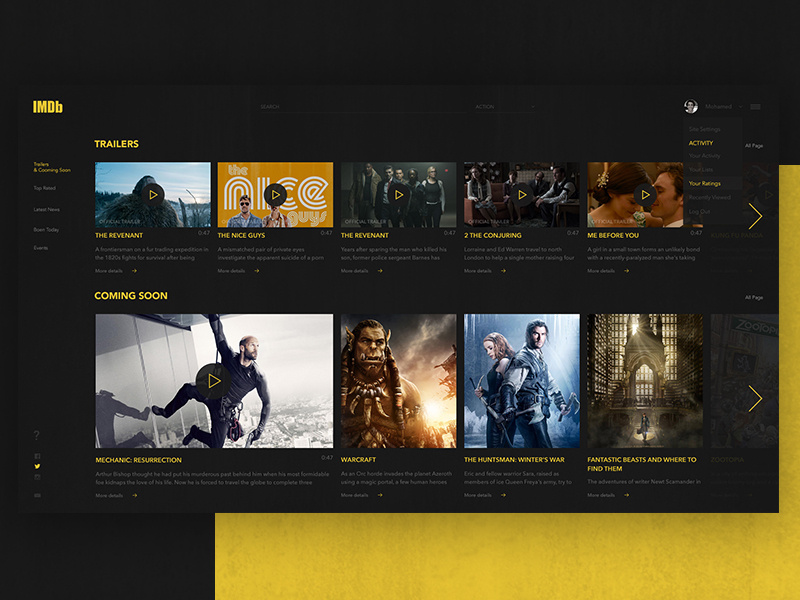Play the Mechanic: Resurrection preview
This screenshot has width=800, height=600.
click(214, 381)
